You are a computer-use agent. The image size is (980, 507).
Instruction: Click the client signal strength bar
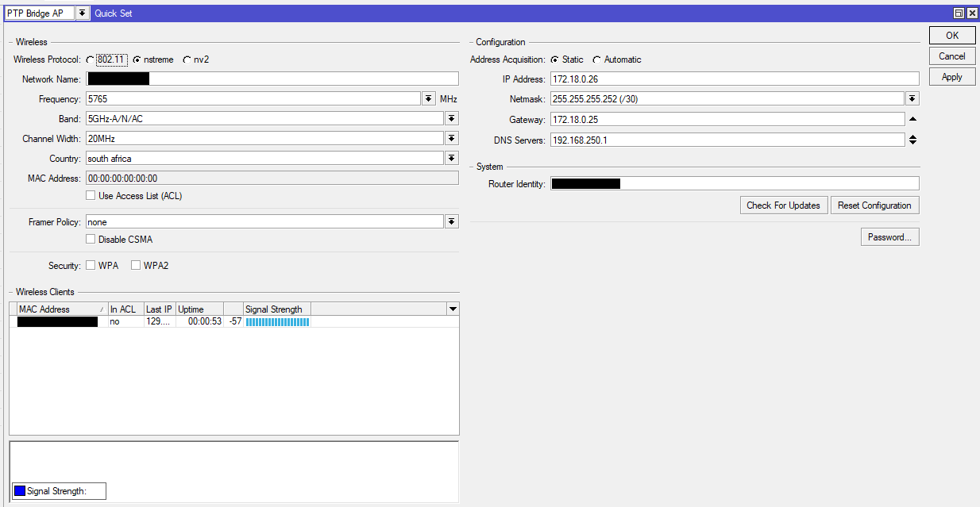[277, 321]
